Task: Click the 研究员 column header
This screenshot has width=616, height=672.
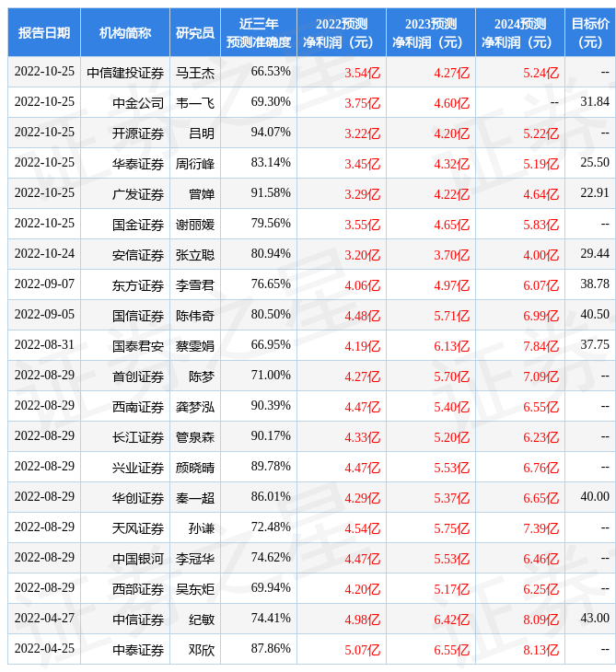Action: pos(195,32)
